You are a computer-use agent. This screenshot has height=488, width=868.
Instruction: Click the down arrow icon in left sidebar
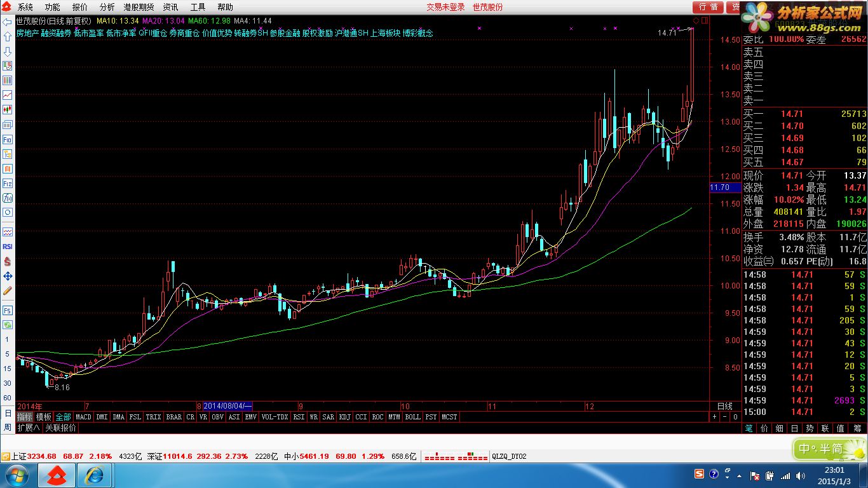[8, 51]
